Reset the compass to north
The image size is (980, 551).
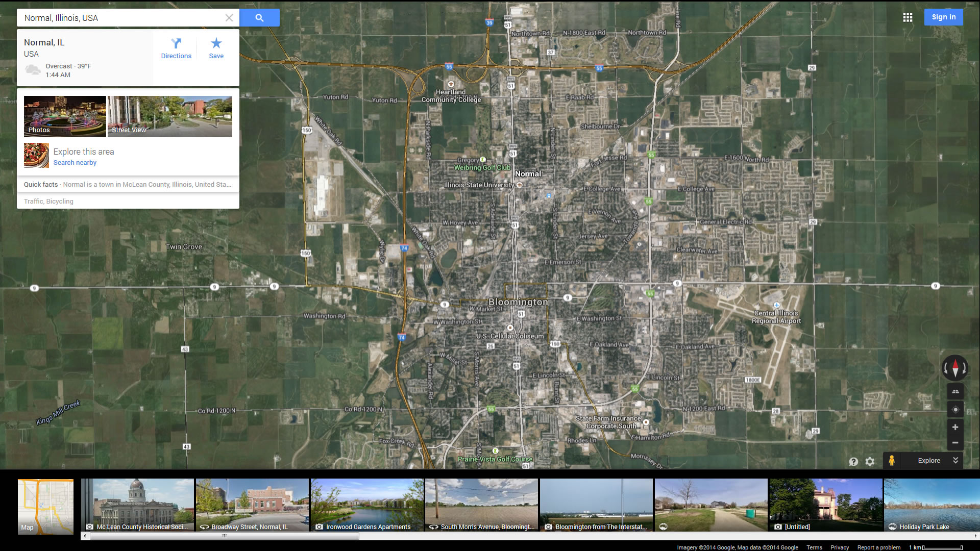(x=955, y=367)
